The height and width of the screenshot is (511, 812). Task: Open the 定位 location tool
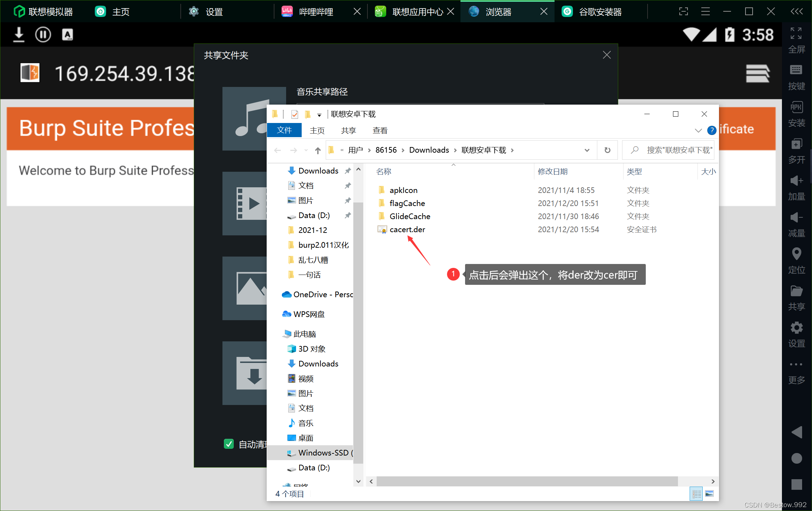[796, 254]
